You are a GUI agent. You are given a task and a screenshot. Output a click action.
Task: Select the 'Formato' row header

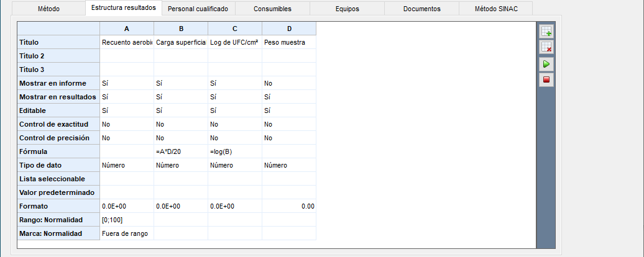pos(58,206)
